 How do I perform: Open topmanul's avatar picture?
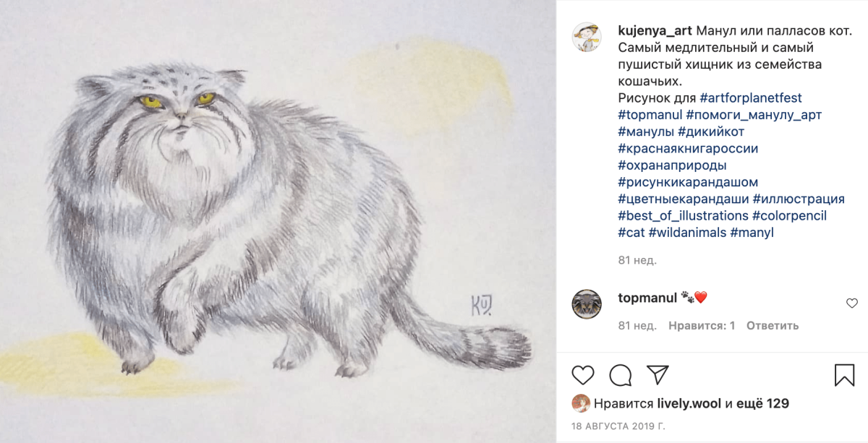pyautogui.click(x=587, y=304)
